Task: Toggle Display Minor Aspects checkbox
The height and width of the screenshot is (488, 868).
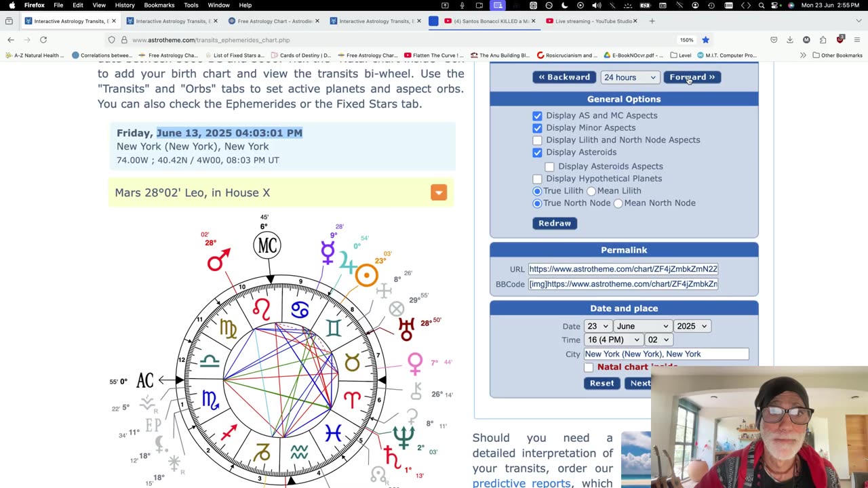Action: tap(537, 128)
